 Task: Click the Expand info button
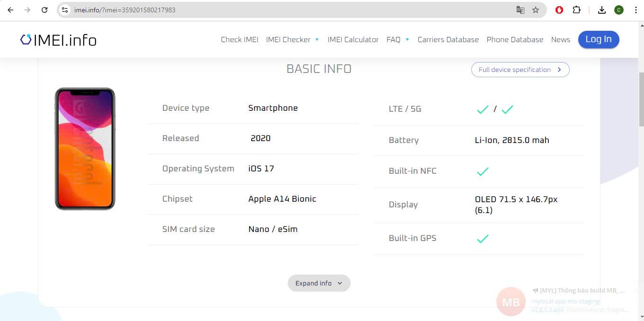[x=319, y=283]
